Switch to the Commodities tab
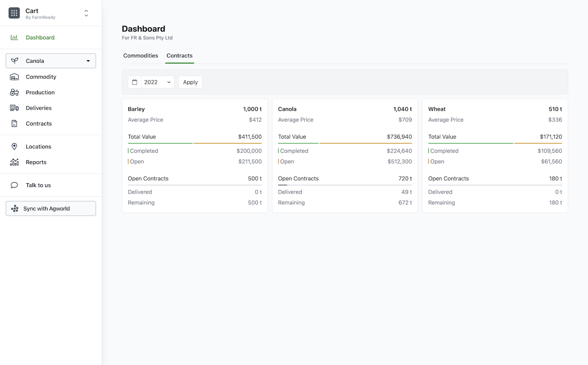This screenshot has height=365, width=588. click(x=141, y=56)
